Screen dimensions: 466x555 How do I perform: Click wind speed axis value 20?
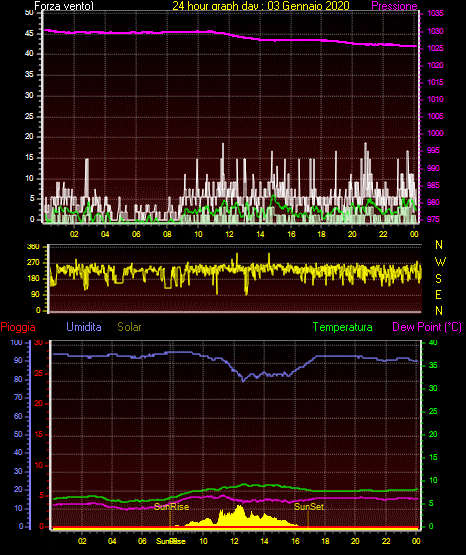pyautogui.click(x=29, y=137)
